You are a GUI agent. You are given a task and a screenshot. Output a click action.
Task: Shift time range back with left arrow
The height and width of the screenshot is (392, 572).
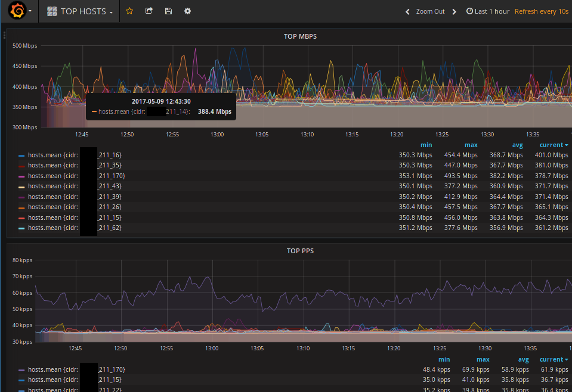(x=407, y=11)
